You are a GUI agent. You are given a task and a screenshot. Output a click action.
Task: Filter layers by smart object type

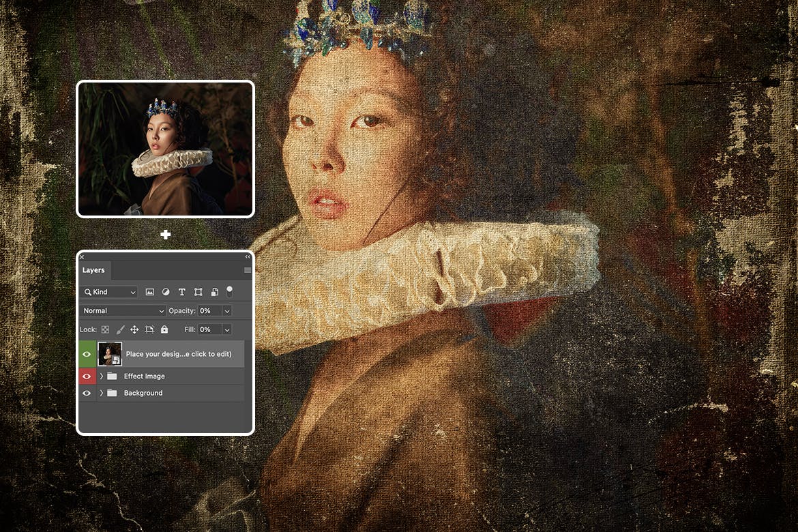214,292
